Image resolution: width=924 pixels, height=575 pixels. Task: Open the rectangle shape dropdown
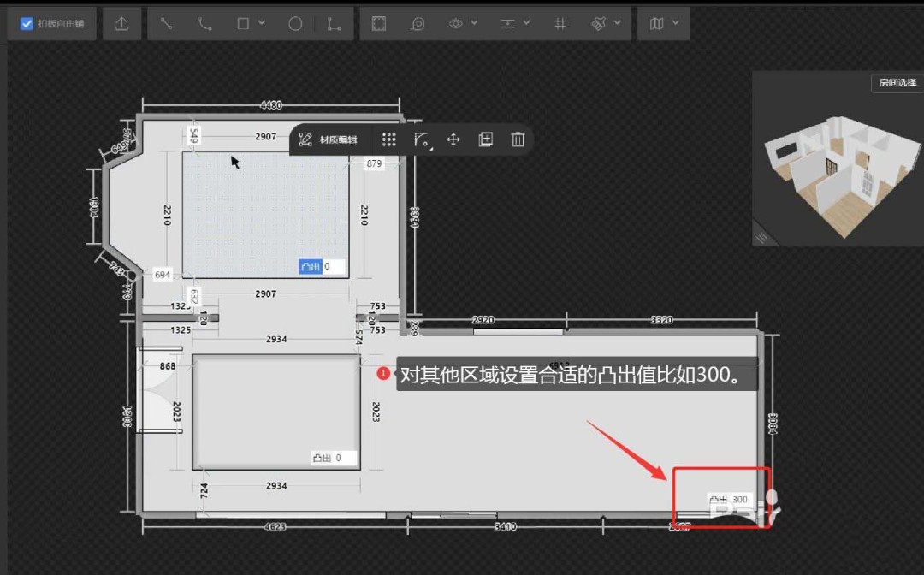pyautogui.click(x=251, y=24)
